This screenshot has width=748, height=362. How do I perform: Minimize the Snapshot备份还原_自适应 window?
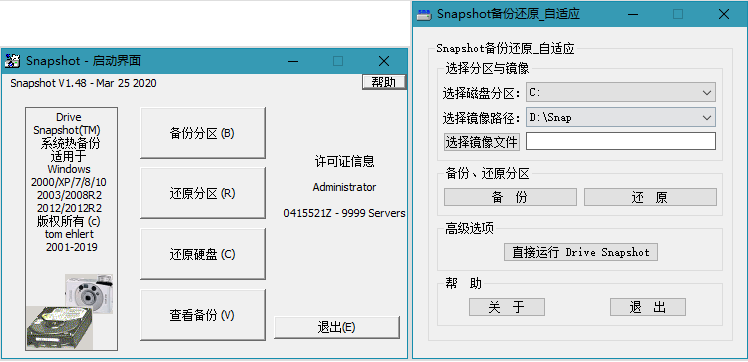(x=633, y=14)
